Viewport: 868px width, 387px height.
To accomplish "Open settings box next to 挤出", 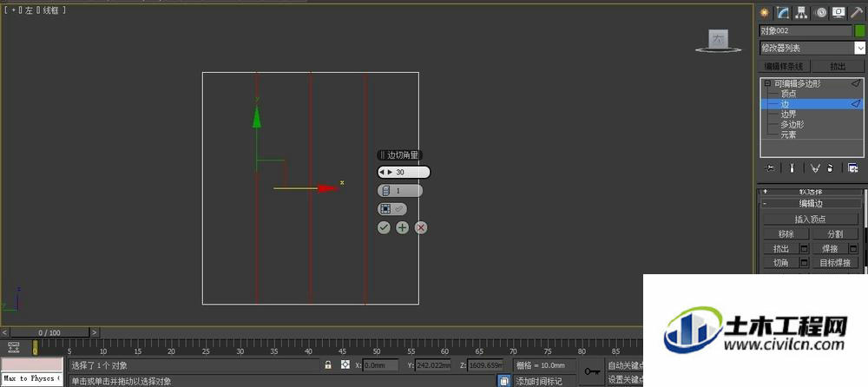I will [805, 248].
